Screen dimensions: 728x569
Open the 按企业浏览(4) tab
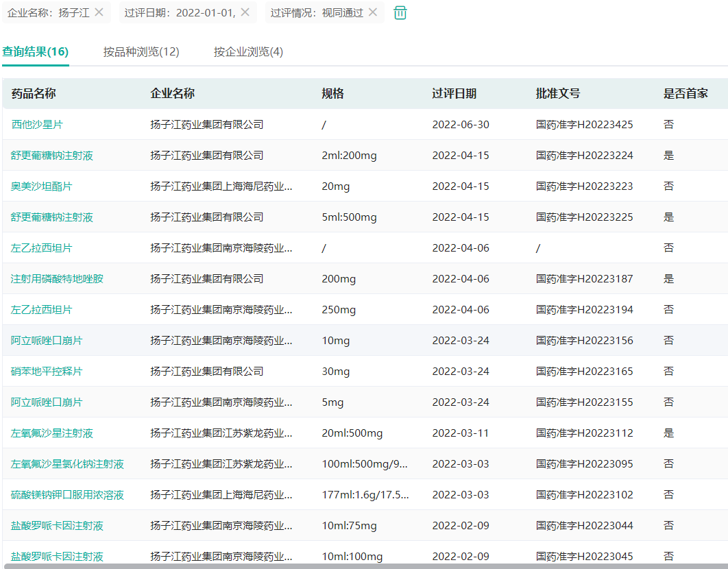coord(248,52)
